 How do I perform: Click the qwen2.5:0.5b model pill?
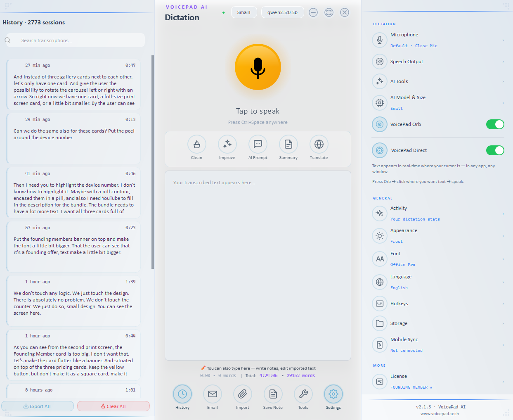point(283,12)
